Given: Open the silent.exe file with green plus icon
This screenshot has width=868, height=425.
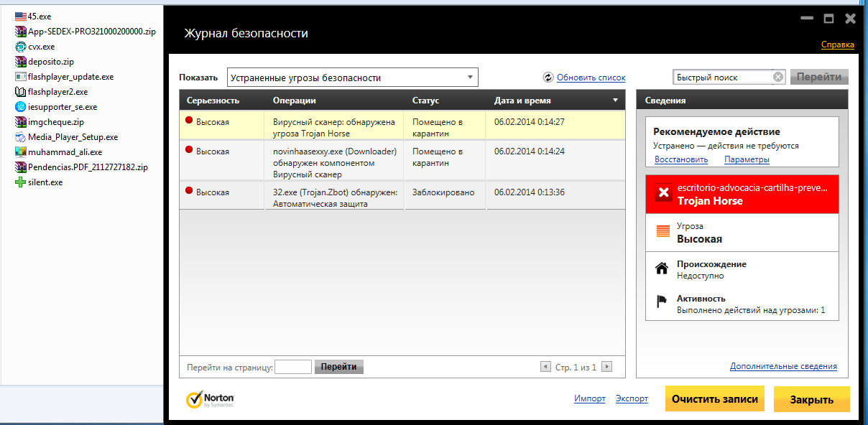Looking at the screenshot, I should click(21, 182).
